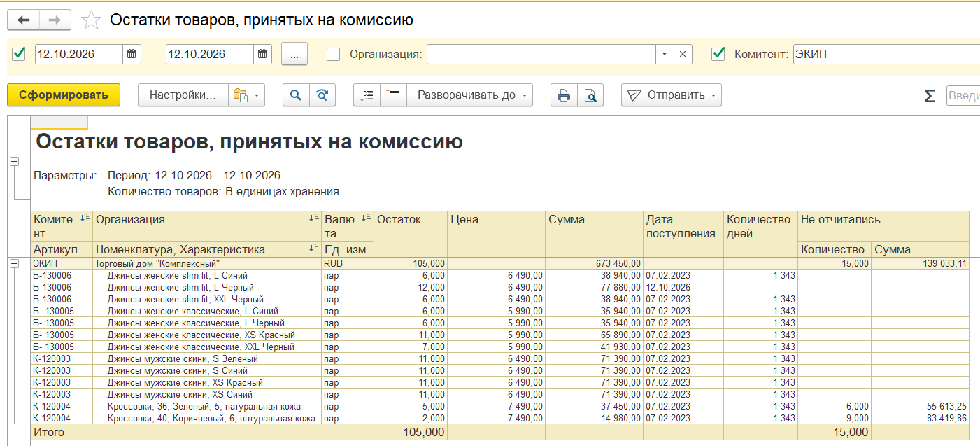Select row Джинсы женские классические, L Синий
980x446 pixels.
point(207,311)
